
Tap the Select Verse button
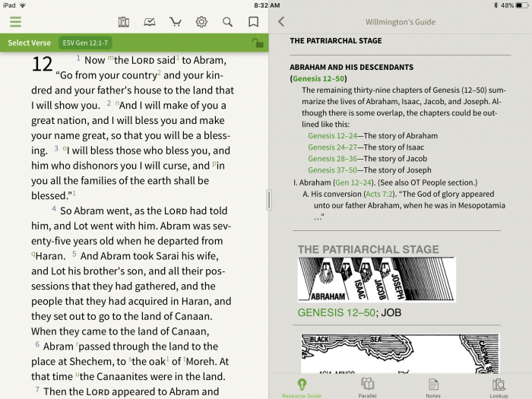tap(29, 43)
